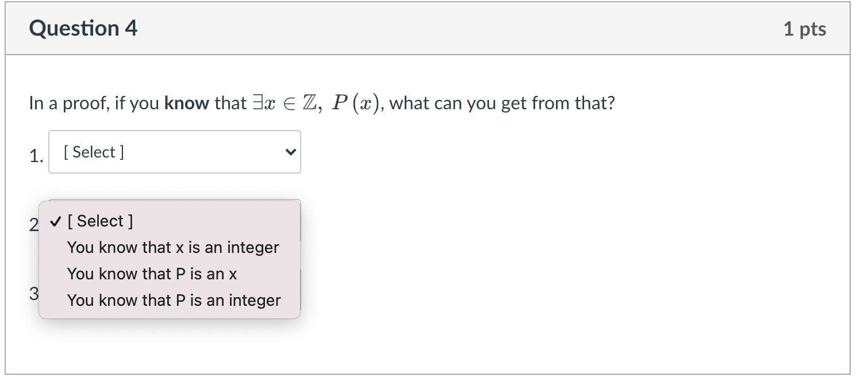Click the Question 4 header

click(83, 28)
